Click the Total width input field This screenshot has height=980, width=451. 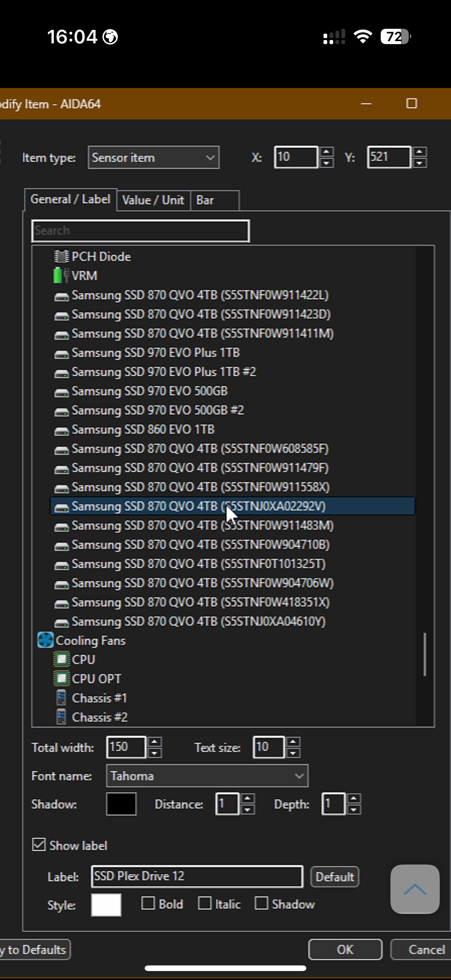126,747
